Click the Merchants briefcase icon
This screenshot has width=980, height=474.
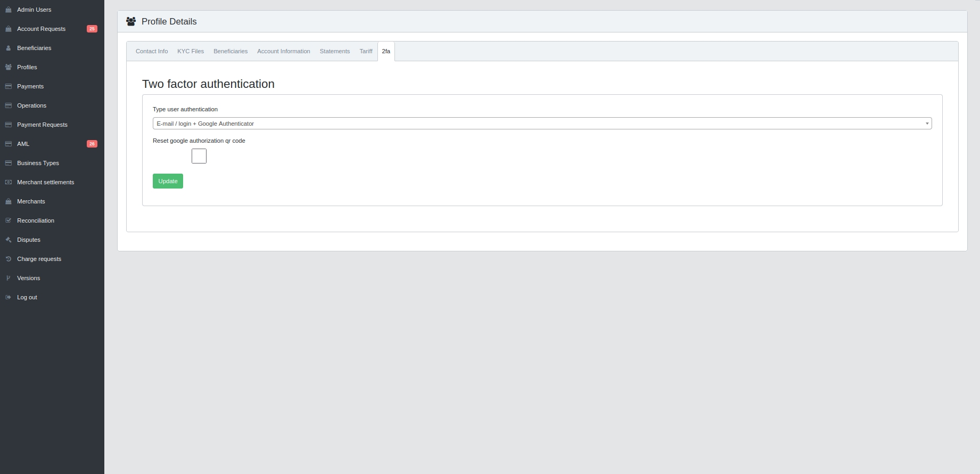coord(9,201)
